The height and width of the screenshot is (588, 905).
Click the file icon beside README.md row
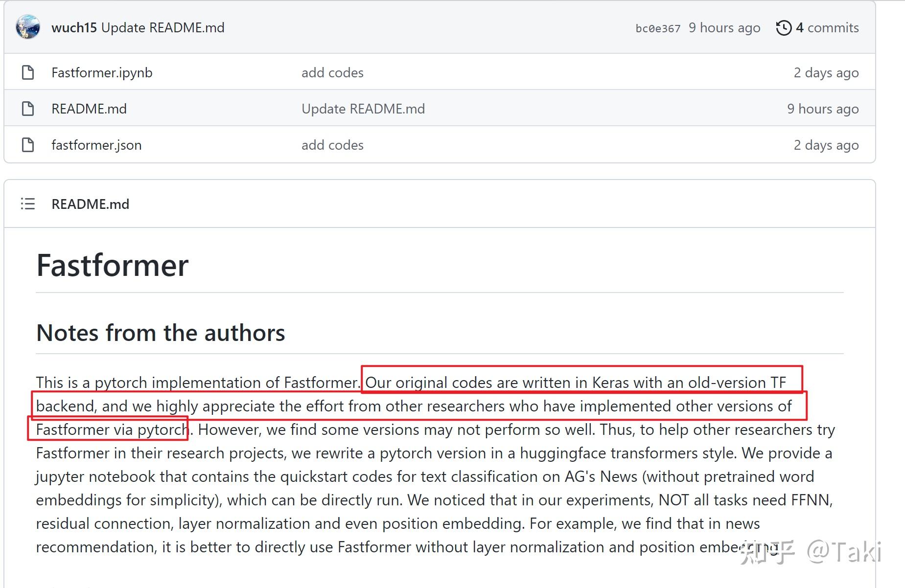[28, 109]
